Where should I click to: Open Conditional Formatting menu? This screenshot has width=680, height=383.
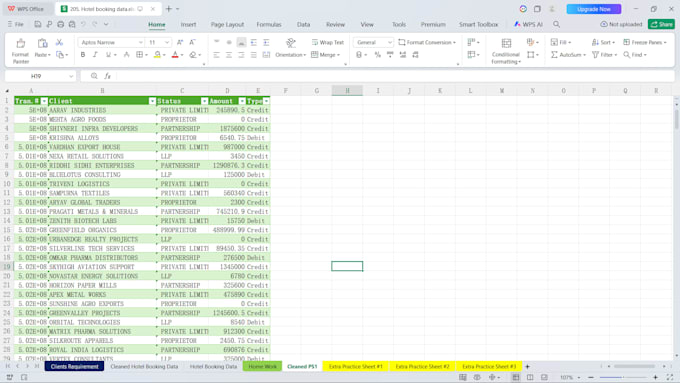click(506, 51)
